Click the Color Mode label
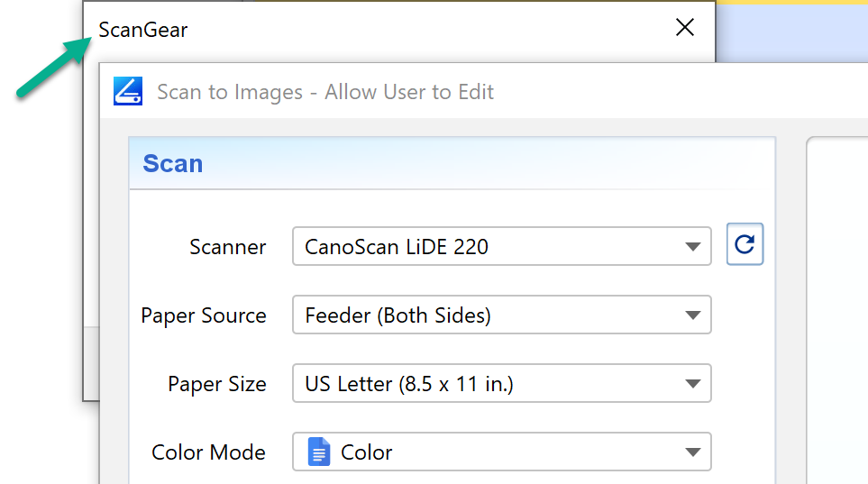This screenshot has height=484, width=868. coord(209,452)
